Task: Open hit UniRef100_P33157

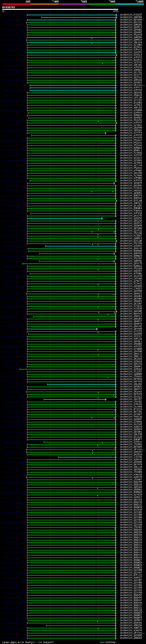Action: (131, 15)
